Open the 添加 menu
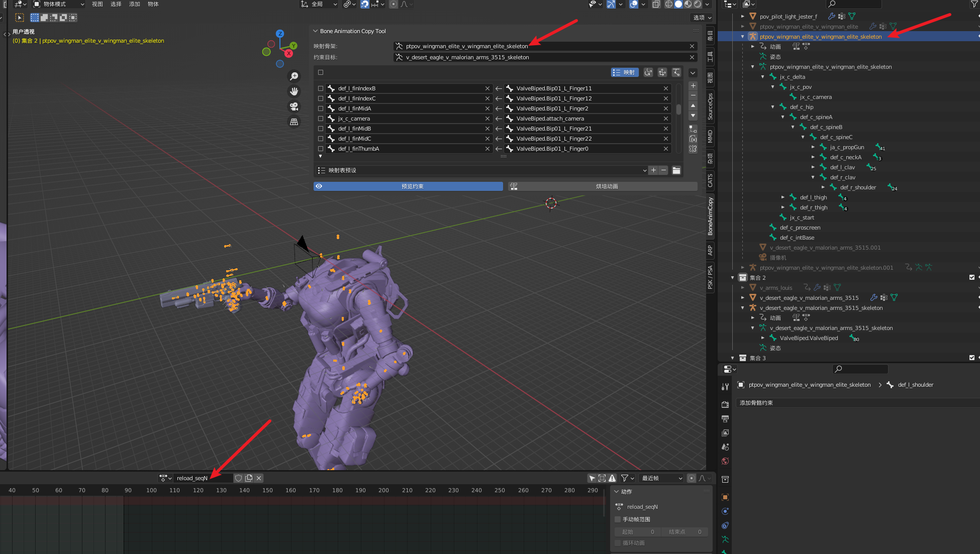This screenshot has height=554, width=980. click(134, 4)
